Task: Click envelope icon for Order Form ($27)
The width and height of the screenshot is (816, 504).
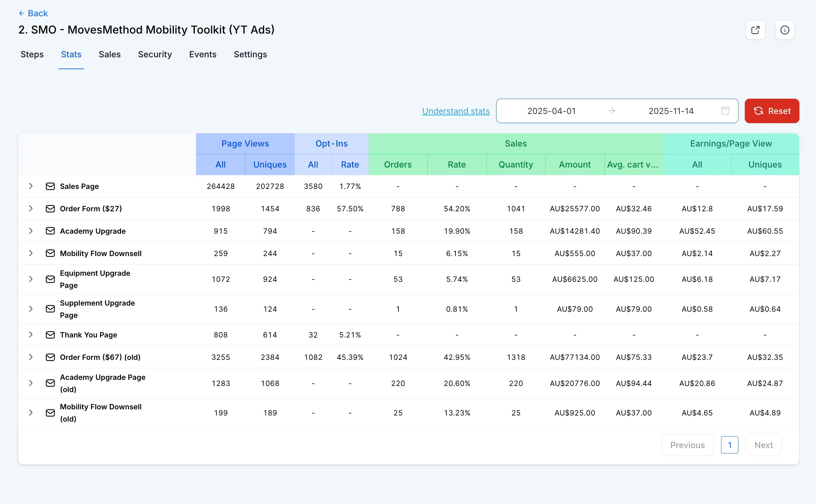Action: point(50,209)
